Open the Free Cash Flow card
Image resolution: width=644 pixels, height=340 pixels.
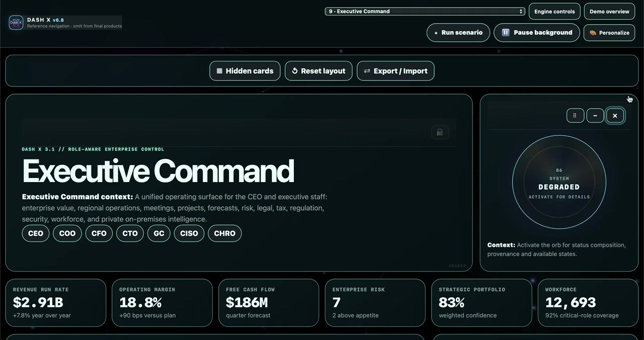(269, 303)
